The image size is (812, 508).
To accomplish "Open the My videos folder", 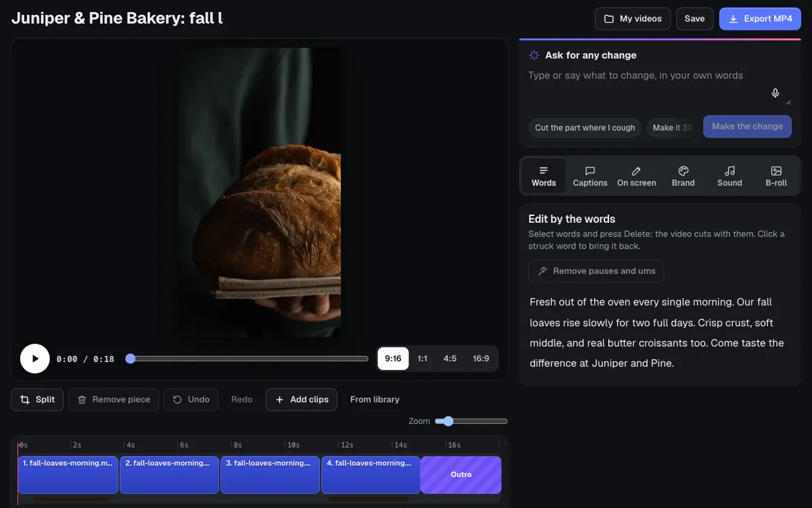I will pyautogui.click(x=633, y=19).
